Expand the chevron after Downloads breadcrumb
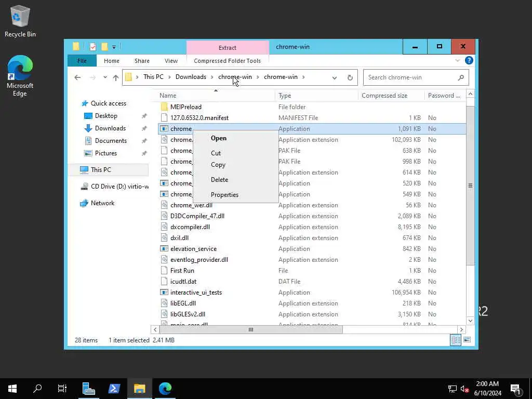This screenshot has height=399, width=532. [x=212, y=77]
